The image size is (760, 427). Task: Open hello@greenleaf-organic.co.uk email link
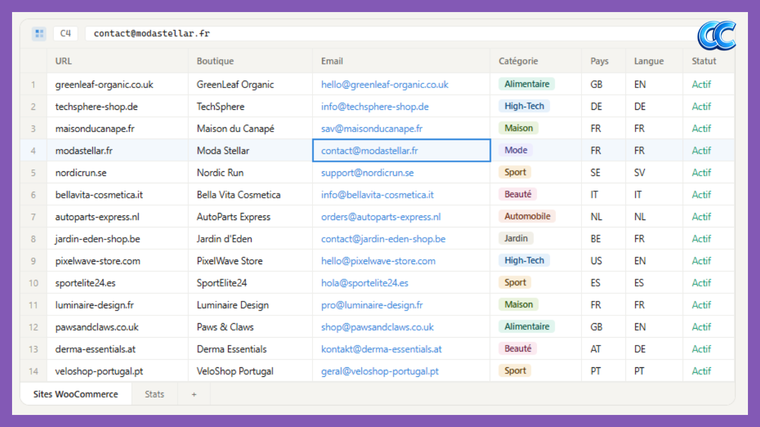tap(384, 85)
